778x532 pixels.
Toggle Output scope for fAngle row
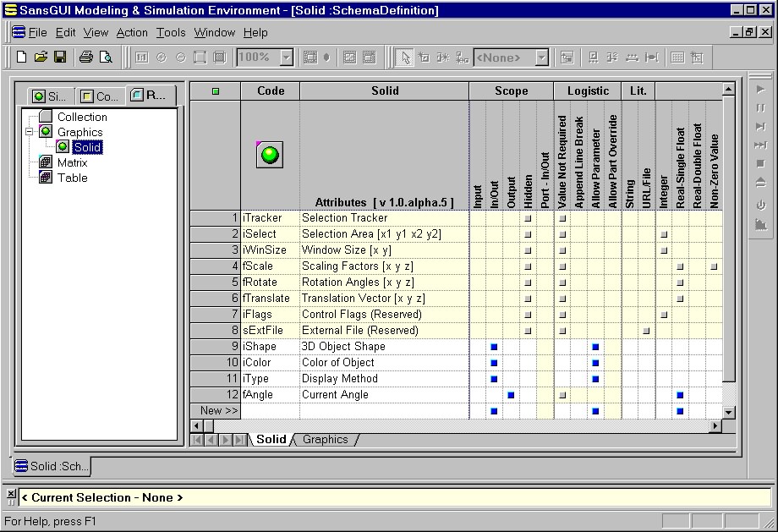point(511,395)
